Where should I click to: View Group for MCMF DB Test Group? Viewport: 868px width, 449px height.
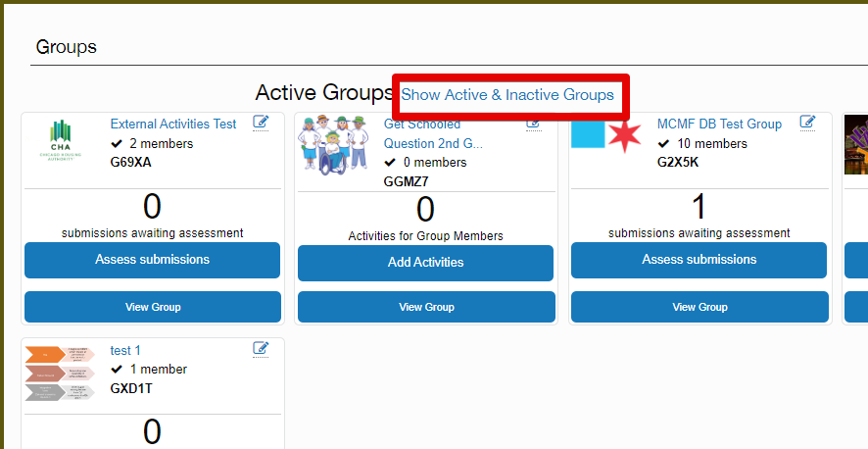coord(699,307)
